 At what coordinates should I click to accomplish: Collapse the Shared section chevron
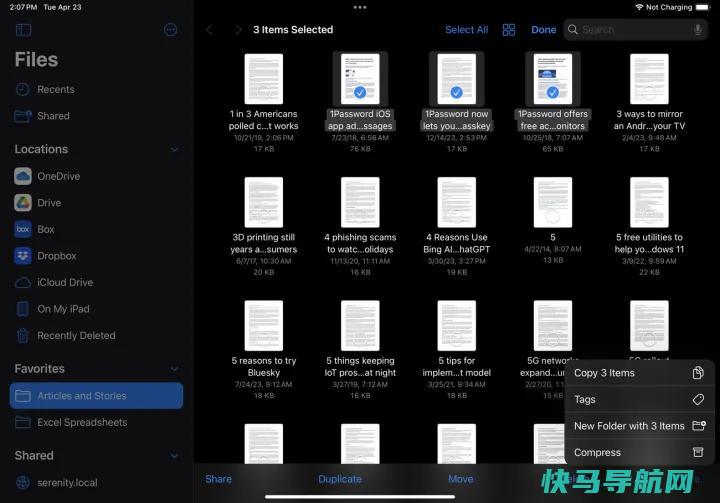point(174,456)
